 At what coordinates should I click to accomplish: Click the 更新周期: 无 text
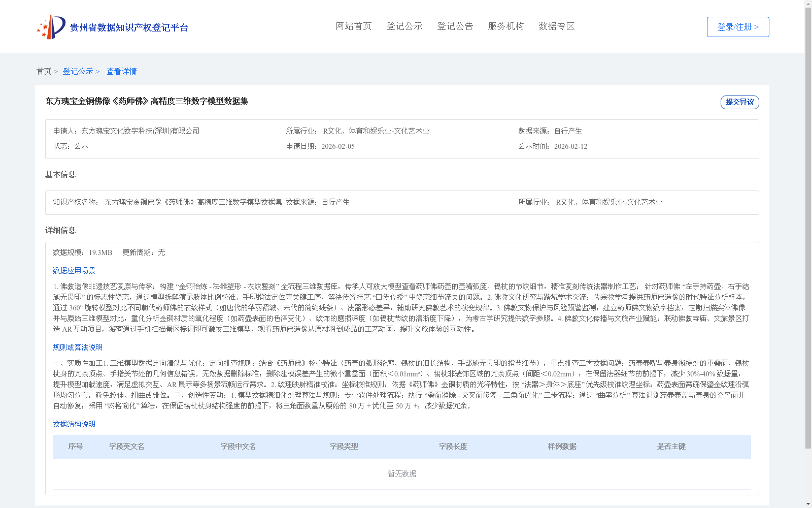[144, 252]
